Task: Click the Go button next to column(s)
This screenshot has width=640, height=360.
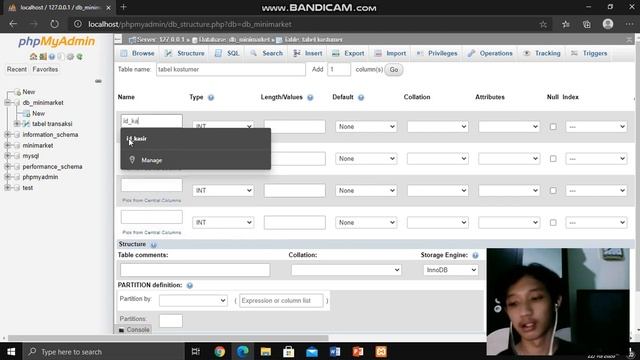Action: 394,69
